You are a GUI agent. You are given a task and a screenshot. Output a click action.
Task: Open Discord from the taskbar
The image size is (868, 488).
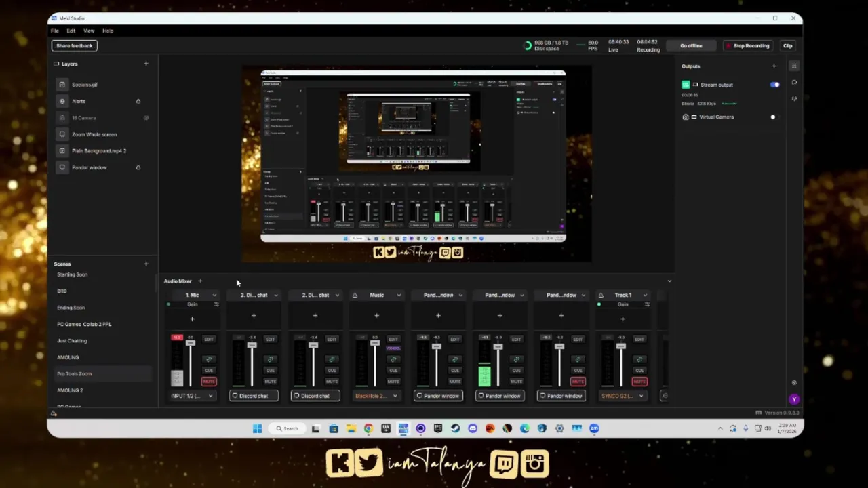pos(473,428)
